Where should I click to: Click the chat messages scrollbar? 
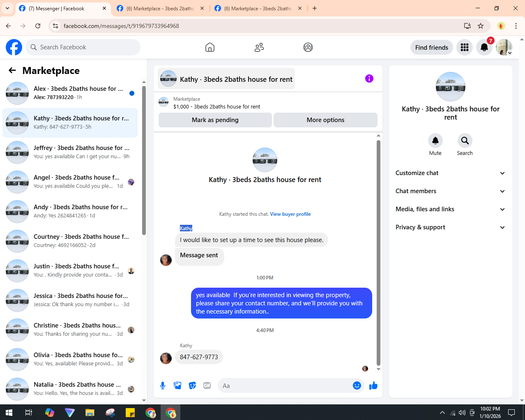point(378,253)
